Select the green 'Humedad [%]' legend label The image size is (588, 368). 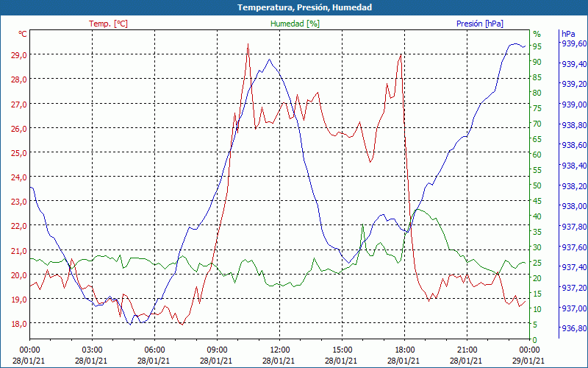click(295, 24)
